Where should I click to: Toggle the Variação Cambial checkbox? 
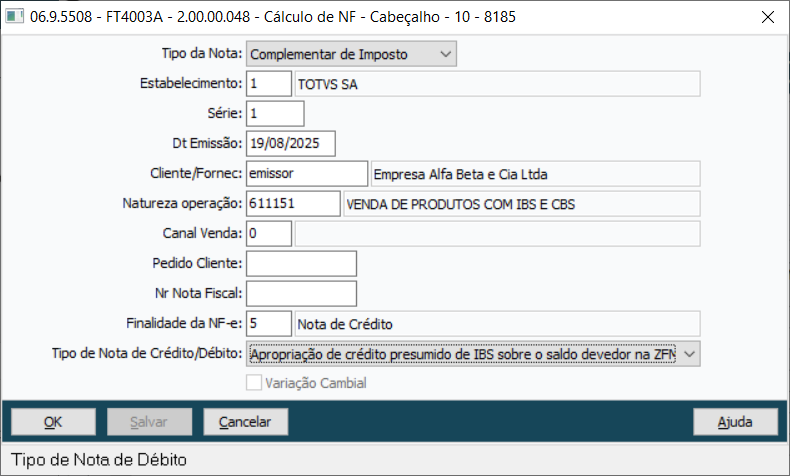254,383
